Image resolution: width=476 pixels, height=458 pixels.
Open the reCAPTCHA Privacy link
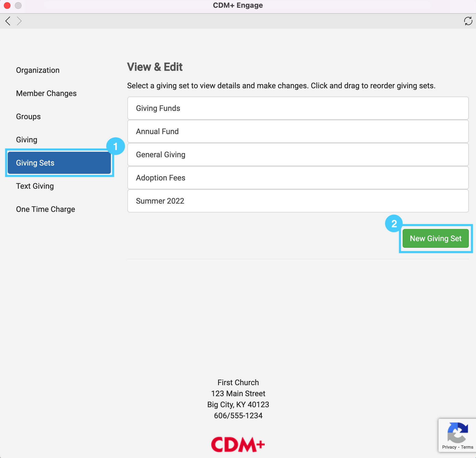[x=449, y=447]
